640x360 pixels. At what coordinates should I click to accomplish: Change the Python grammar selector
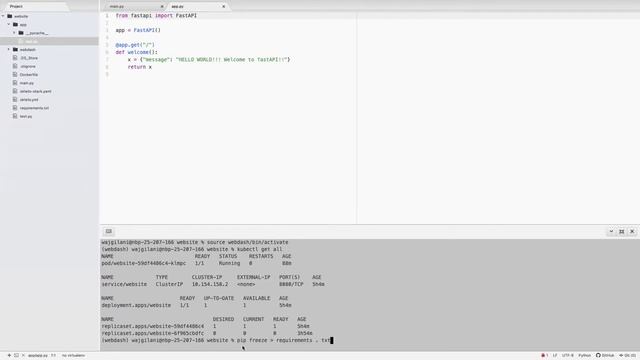584,356
